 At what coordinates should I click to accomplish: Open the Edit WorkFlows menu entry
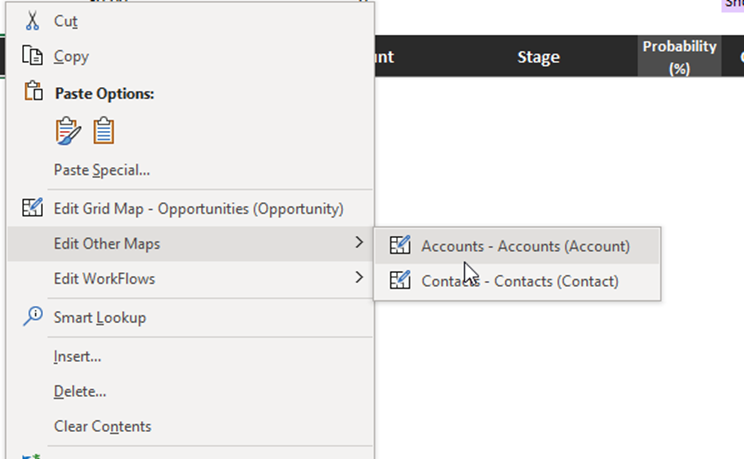tap(104, 279)
